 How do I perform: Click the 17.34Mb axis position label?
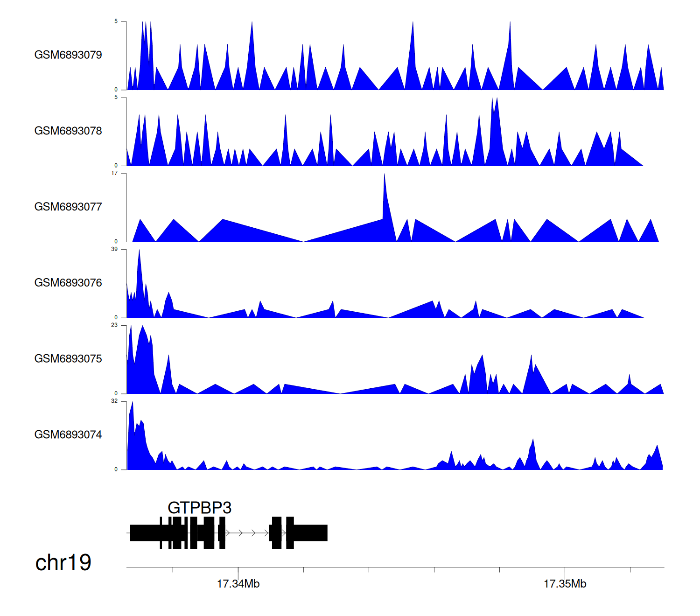point(238,584)
